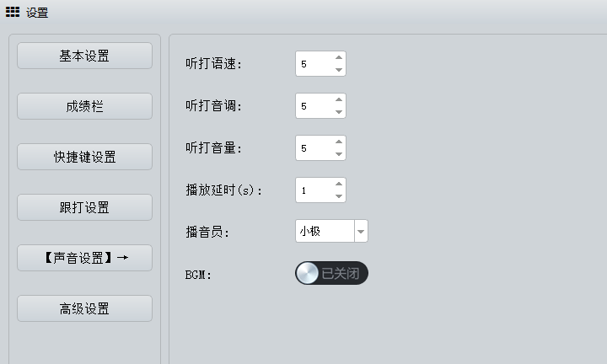607x364 pixels.
Task: Select the 【声音设置】 tab
Action: [x=84, y=258]
